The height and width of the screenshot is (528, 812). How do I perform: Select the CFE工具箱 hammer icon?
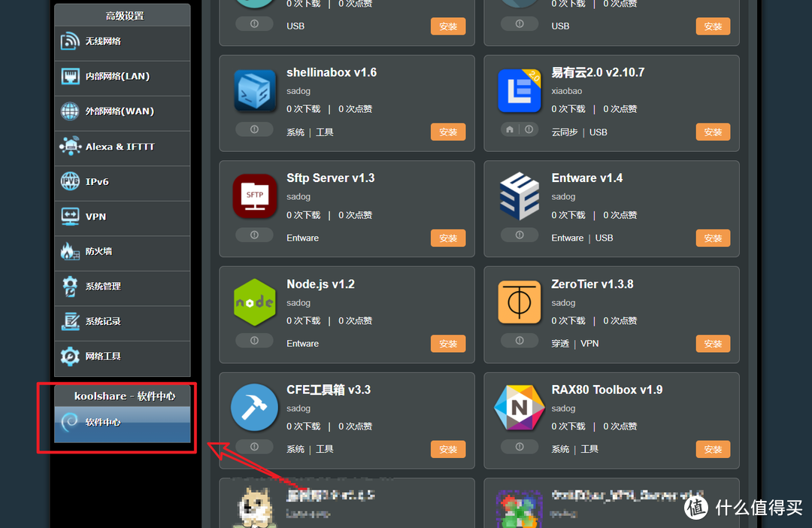click(x=254, y=408)
